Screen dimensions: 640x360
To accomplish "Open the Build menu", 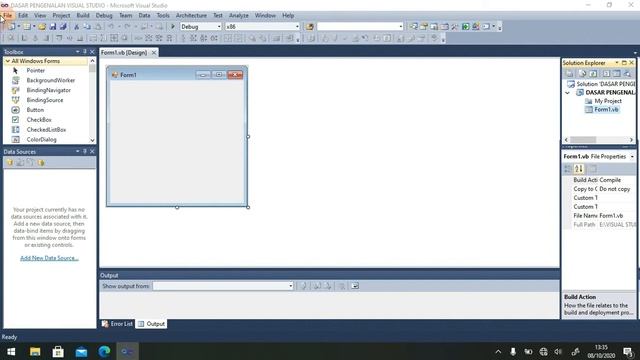I will pos(83,16).
